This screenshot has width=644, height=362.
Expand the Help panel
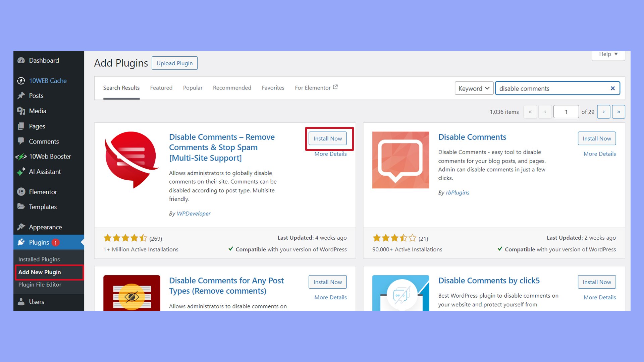607,54
